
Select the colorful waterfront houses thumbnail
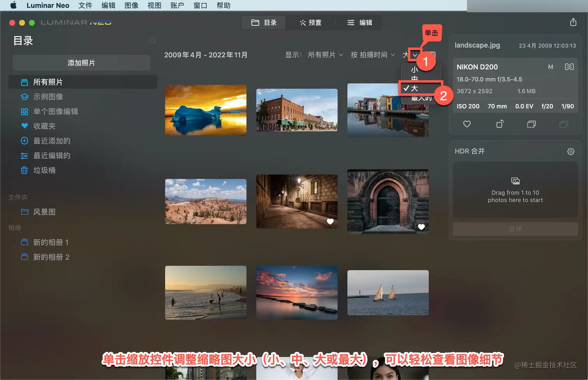(388, 110)
